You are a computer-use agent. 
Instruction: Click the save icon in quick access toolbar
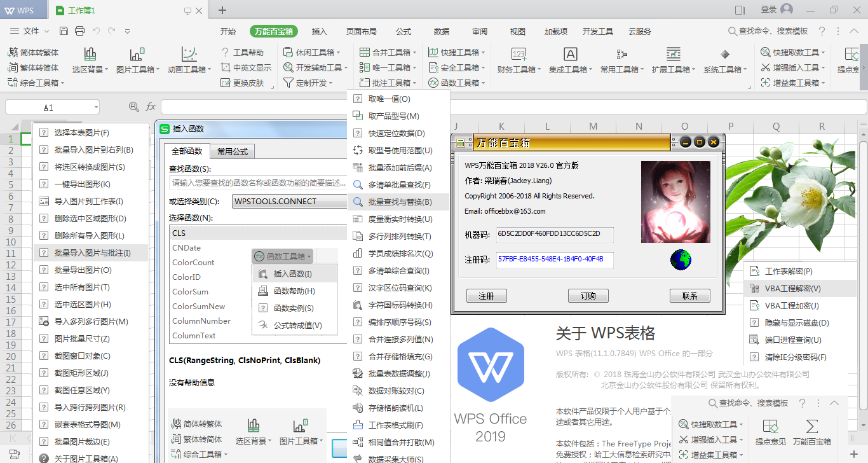coord(64,31)
